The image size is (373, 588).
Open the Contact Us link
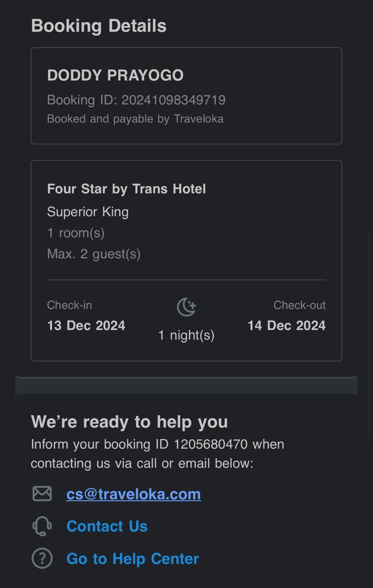pos(107,526)
